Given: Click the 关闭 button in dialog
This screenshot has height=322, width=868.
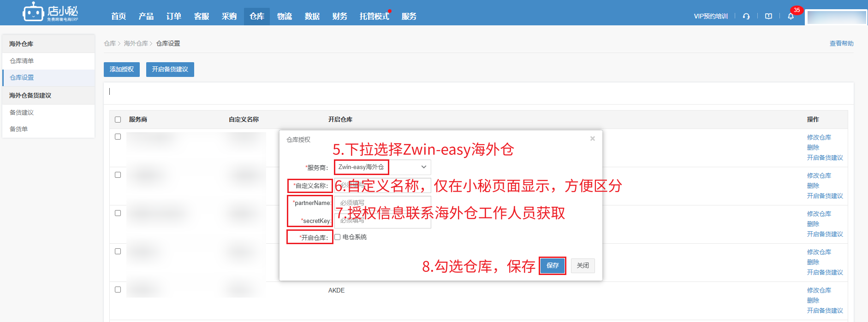Looking at the screenshot, I should [x=583, y=266].
